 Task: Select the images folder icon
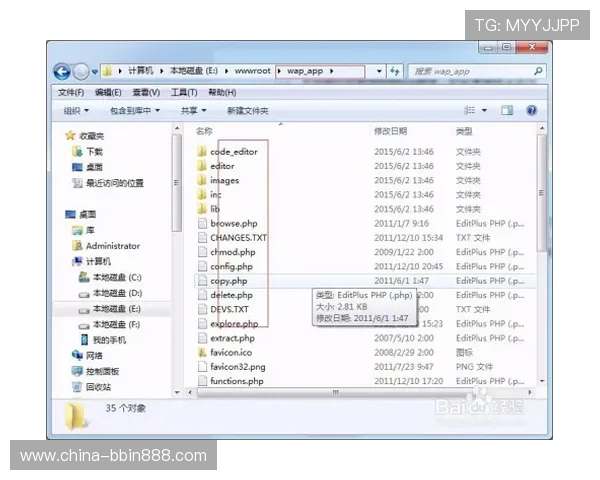click(x=201, y=181)
